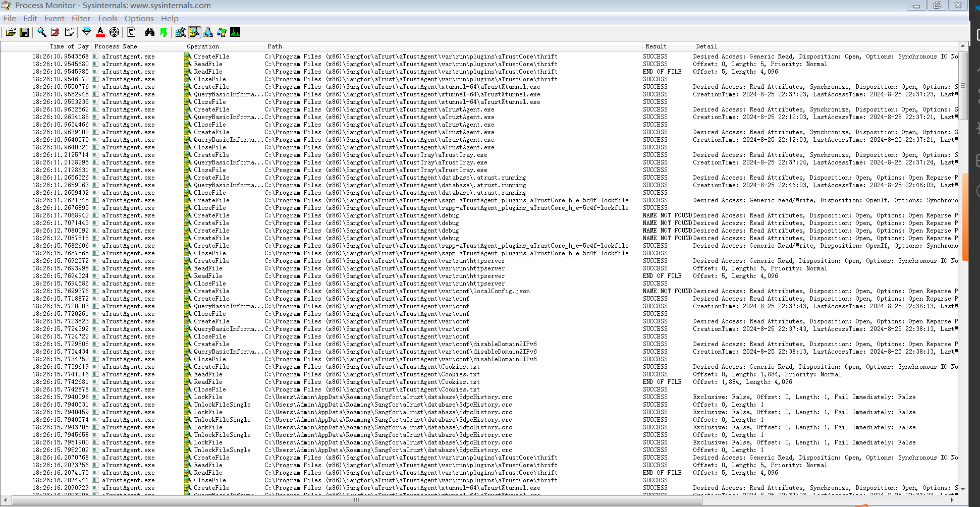Click the Result column header
Viewport: 980px width, 507px height.
(667, 46)
